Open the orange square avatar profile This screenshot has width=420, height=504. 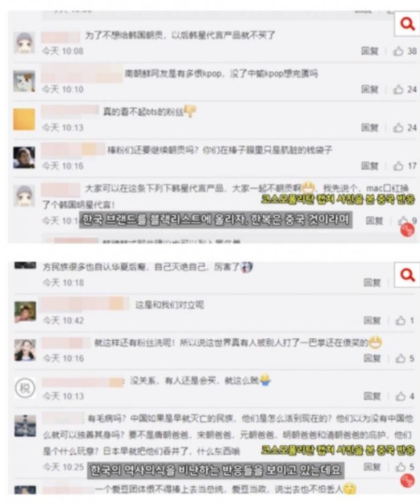pos(24,119)
